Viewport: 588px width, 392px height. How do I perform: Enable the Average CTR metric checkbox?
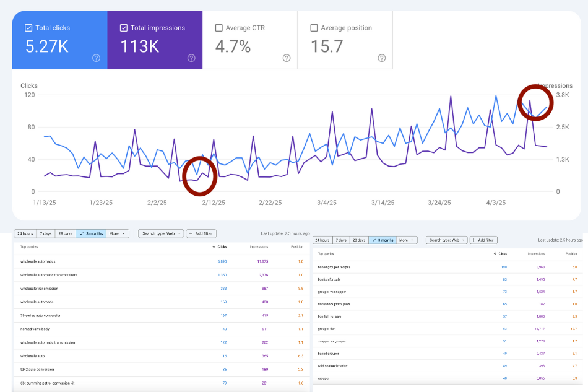218,27
